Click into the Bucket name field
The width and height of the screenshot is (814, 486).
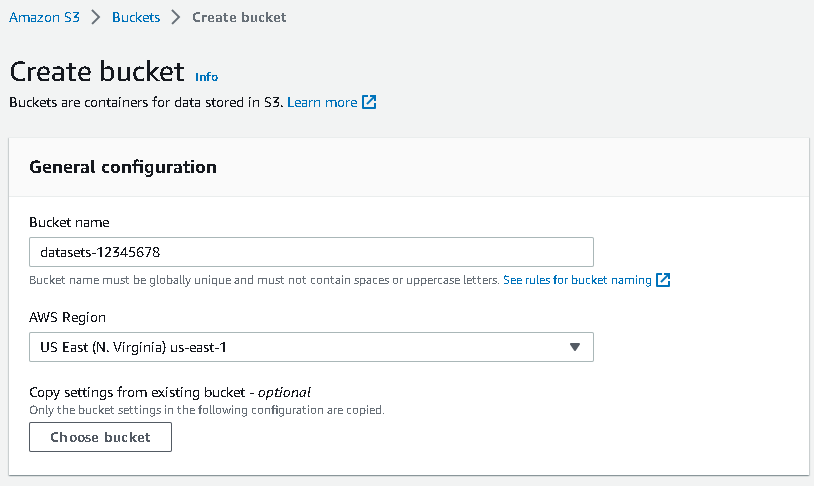(311, 252)
